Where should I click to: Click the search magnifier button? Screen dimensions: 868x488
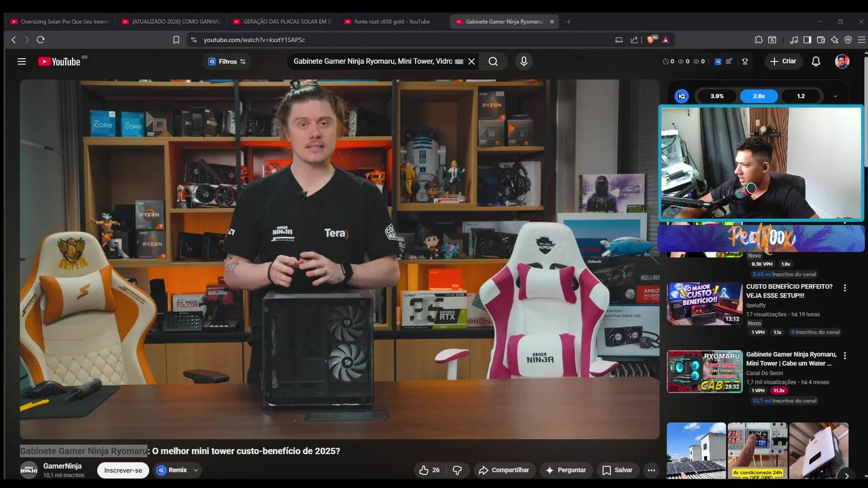pyautogui.click(x=493, y=62)
